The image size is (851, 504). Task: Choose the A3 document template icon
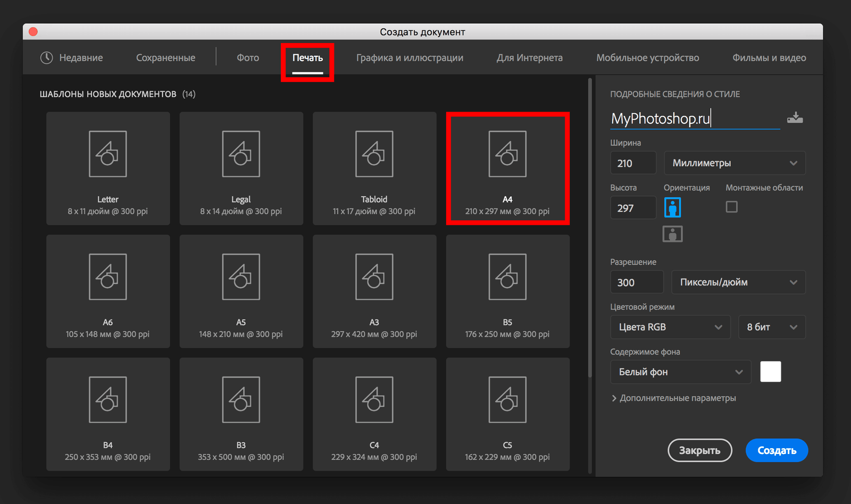(x=374, y=277)
